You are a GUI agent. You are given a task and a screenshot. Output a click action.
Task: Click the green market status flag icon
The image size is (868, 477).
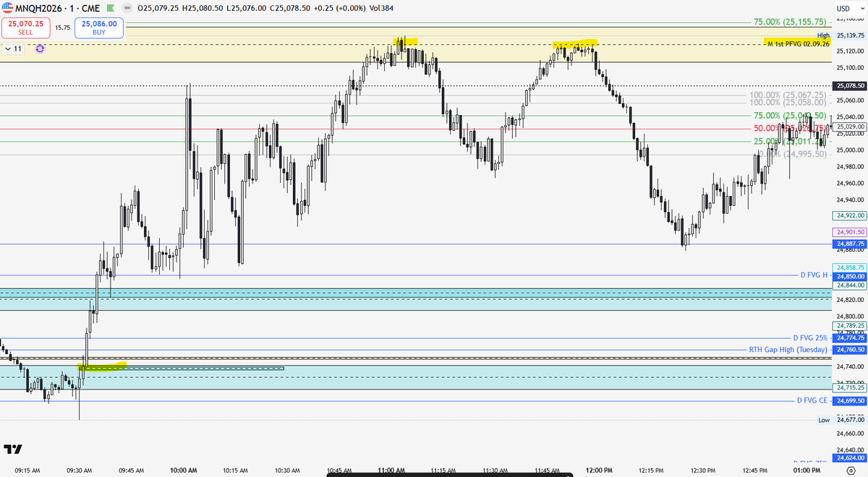coord(112,8)
